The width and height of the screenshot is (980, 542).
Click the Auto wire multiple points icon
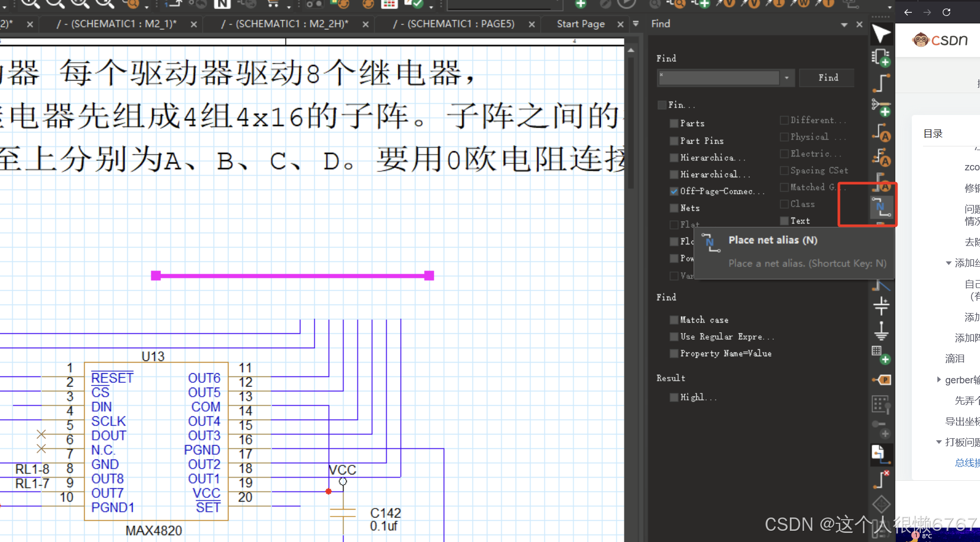tap(881, 157)
